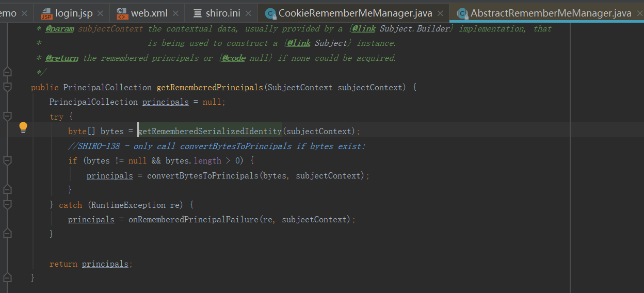The width and height of the screenshot is (644, 293).
Task: Click the class icon on CookieRememberMeManager.java tab
Action: click(270, 13)
